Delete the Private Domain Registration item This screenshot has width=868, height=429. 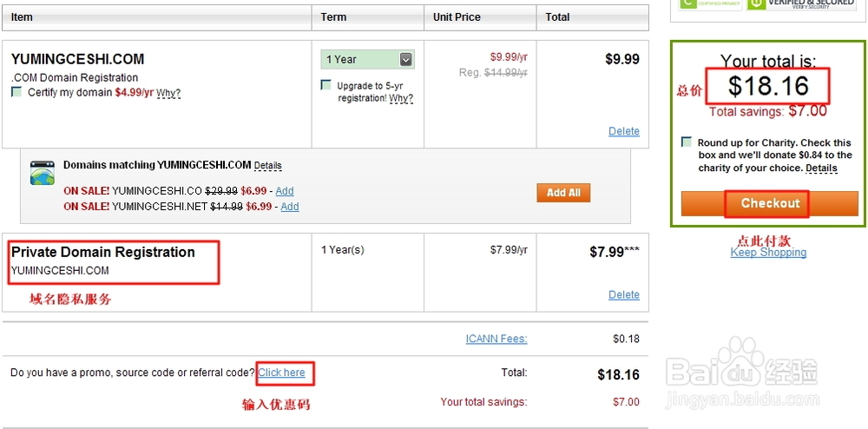pos(624,295)
